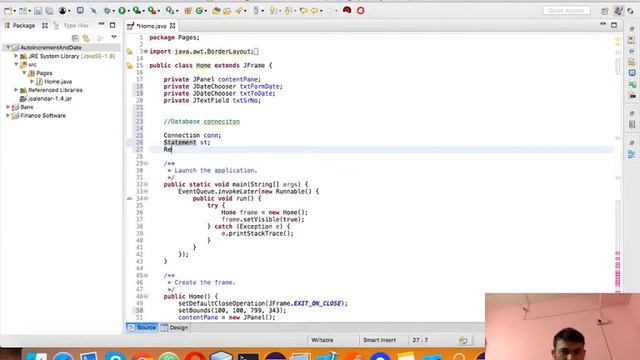Minimize the Package Explorer view
Screen dimensions: 640x360
(101, 25)
